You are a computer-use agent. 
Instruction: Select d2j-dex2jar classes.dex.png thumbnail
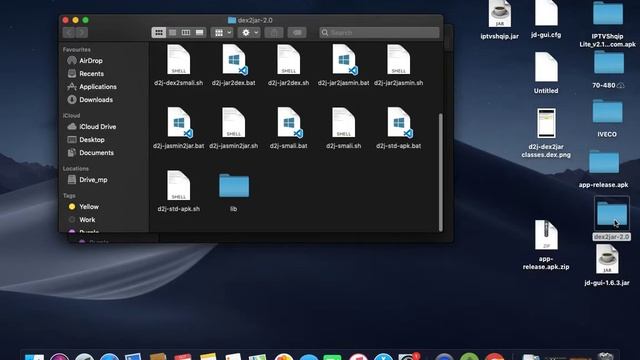[546, 133]
